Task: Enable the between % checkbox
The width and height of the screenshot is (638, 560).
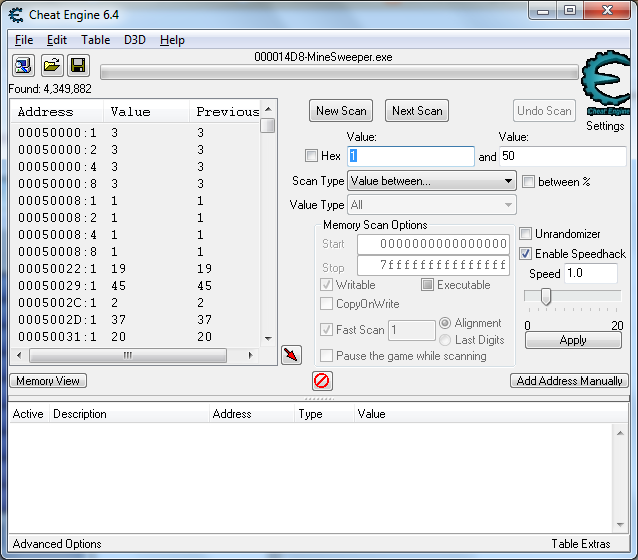Action: pos(528,182)
